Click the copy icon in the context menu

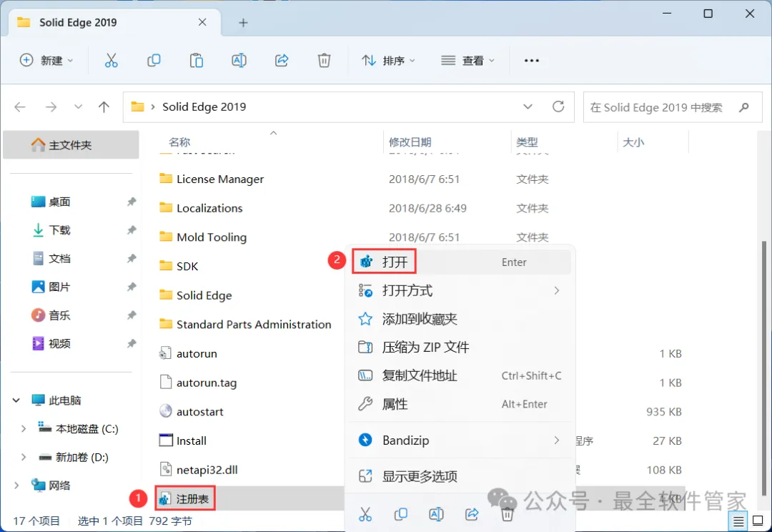click(401, 514)
